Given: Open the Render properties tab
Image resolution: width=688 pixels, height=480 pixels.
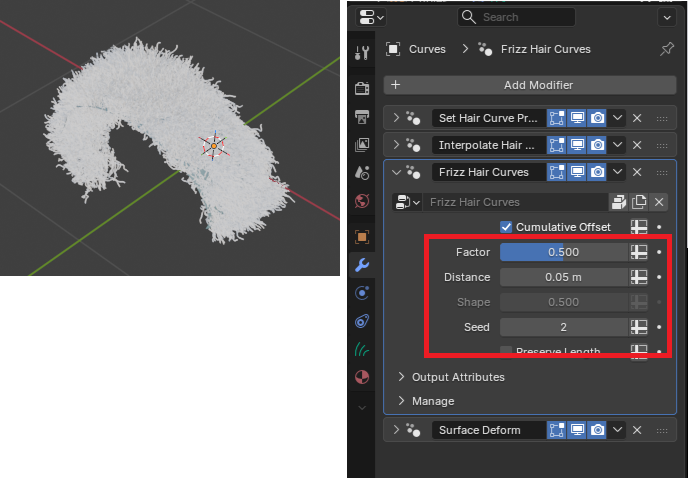Looking at the screenshot, I should pos(362,88).
